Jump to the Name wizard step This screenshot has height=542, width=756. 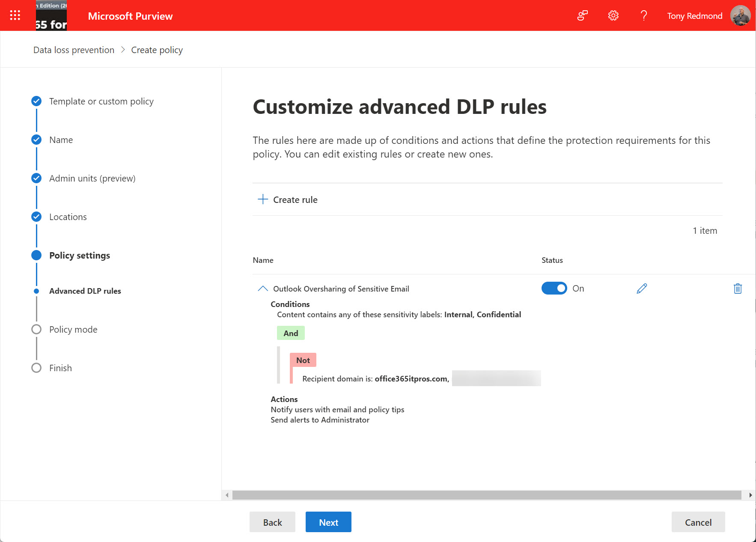tap(61, 140)
